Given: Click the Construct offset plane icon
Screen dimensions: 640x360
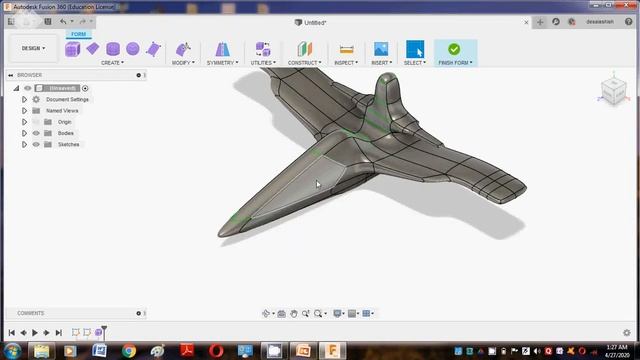Looking at the screenshot, I should [304, 49].
